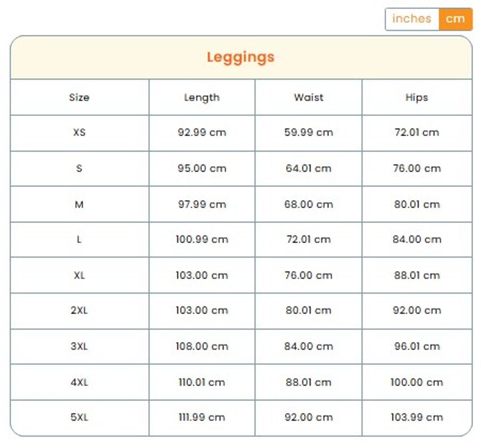Click the 100.00 cm hips cell
This screenshot has height=448, width=481.
pyautogui.click(x=417, y=382)
